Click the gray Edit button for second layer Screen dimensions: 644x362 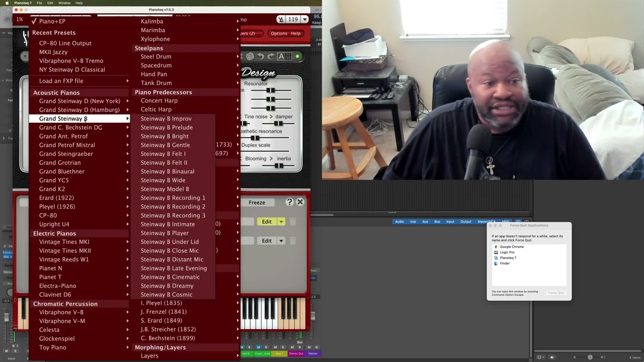267,241
